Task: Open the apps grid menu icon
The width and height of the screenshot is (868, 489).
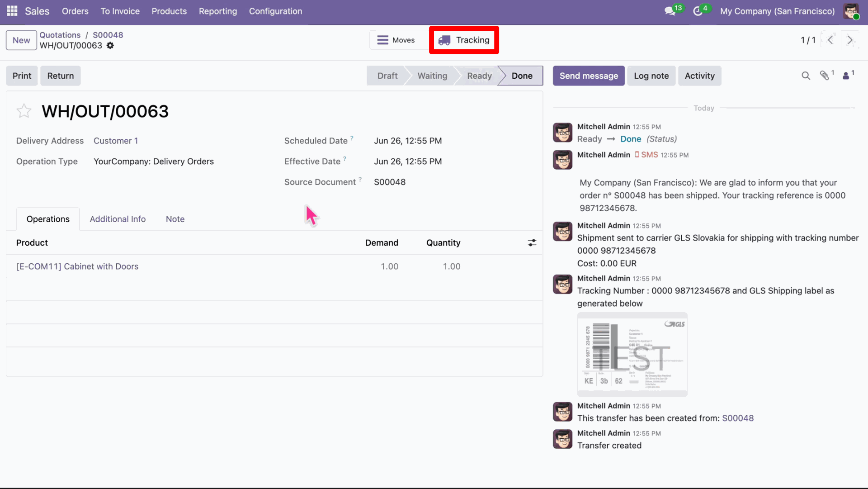Action: pyautogui.click(x=12, y=11)
